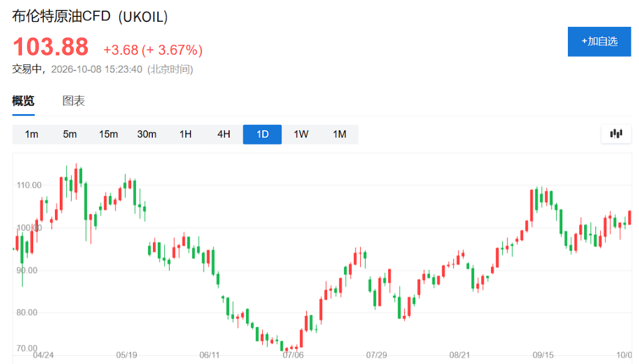The width and height of the screenshot is (639, 364).
Task: Click the 09/15 date marker on axis
Action: pyautogui.click(x=543, y=355)
